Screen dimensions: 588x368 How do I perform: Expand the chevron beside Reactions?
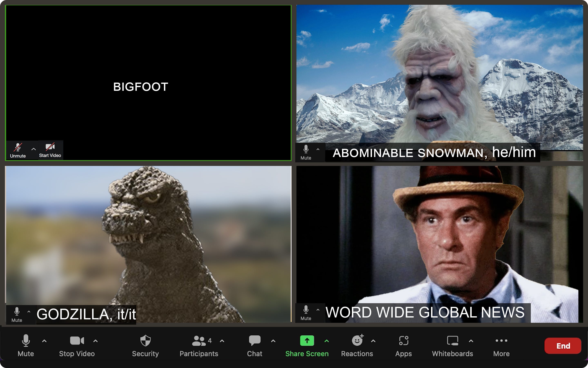(373, 341)
